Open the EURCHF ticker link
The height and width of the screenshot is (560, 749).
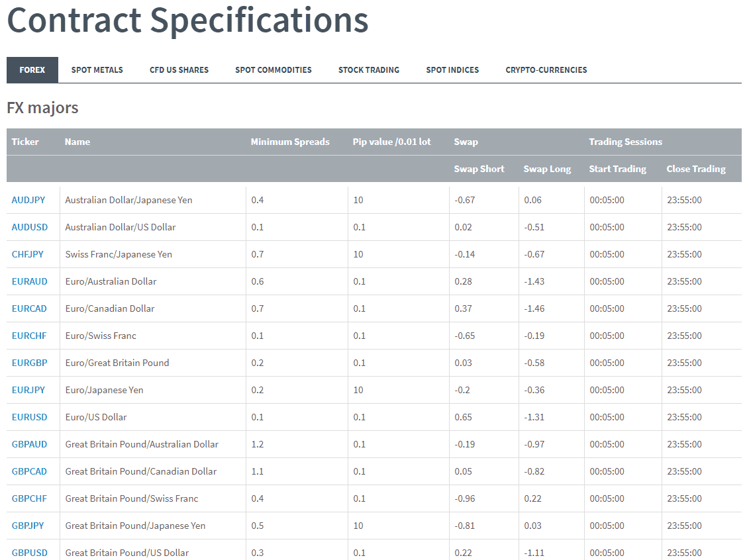[28, 336]
